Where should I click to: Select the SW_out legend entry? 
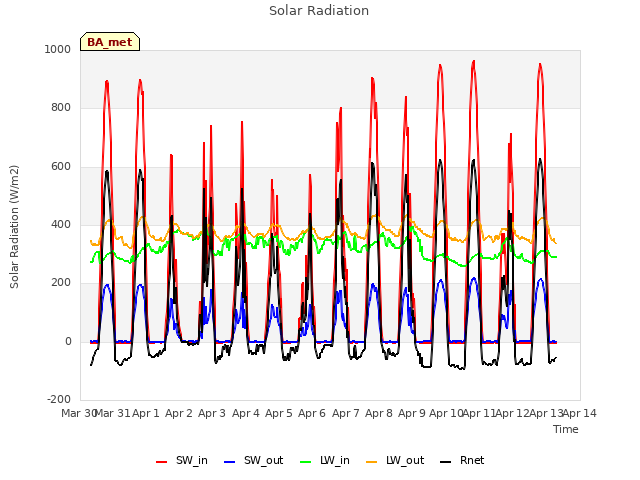(x=253, y=460)
